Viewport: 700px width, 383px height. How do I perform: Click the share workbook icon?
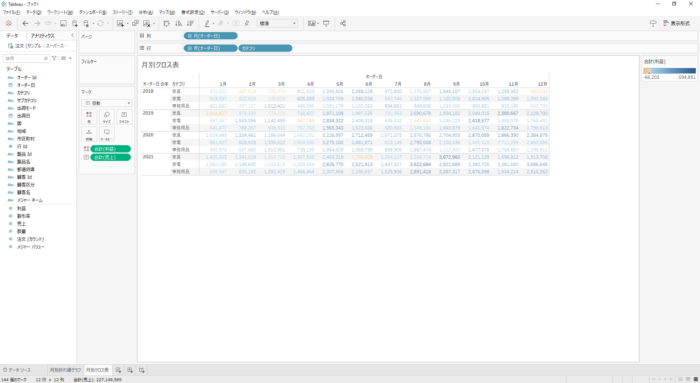tap(343, 23)
